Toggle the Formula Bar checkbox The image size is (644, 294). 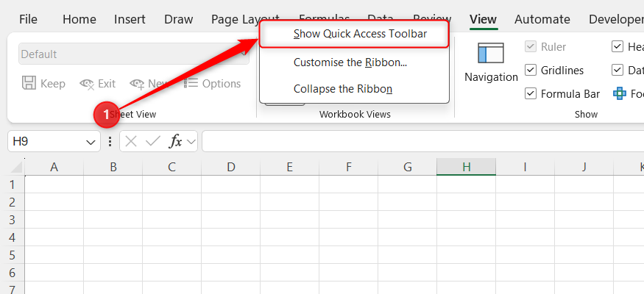click(x=531, y=94)
